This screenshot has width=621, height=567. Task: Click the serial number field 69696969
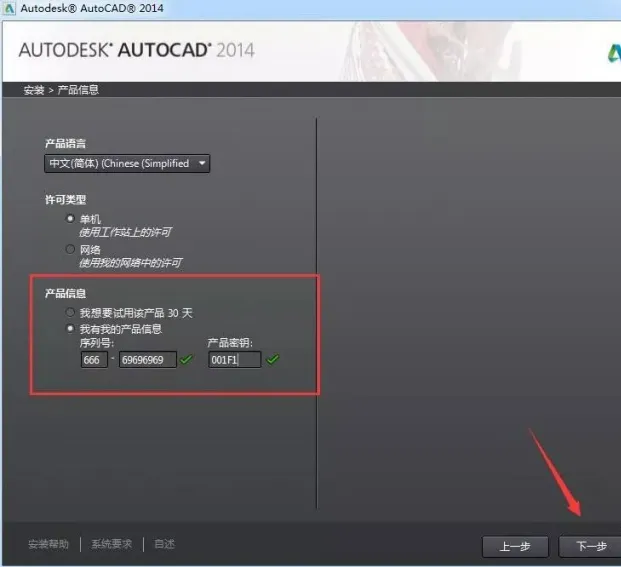[148, 360]
